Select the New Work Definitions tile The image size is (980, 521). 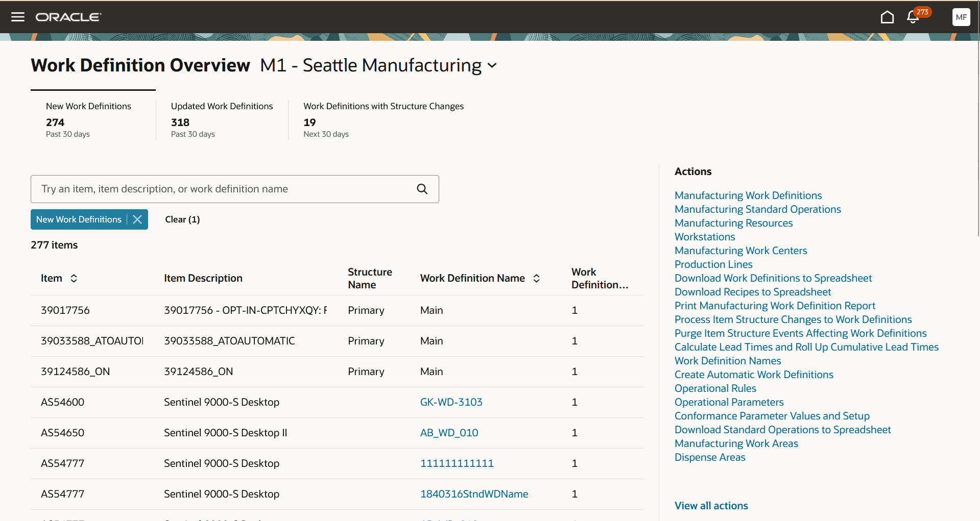pos(93,119)
